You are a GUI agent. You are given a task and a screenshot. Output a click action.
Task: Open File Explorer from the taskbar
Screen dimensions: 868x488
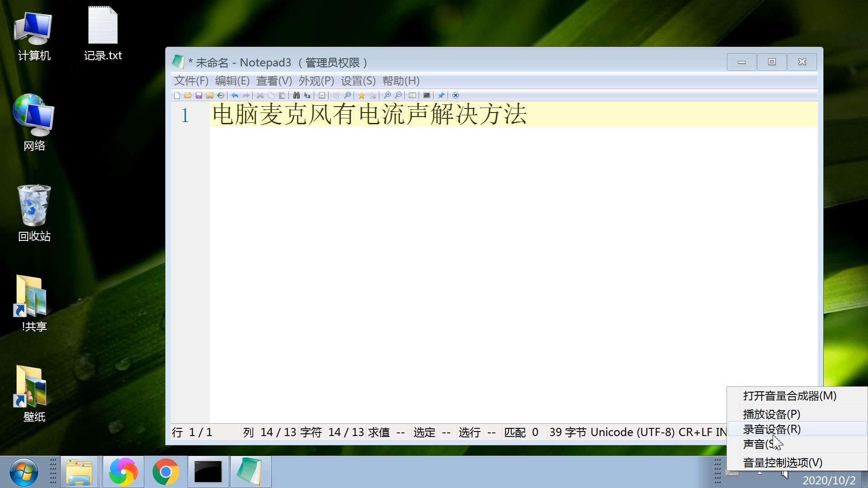click(79, 472)
